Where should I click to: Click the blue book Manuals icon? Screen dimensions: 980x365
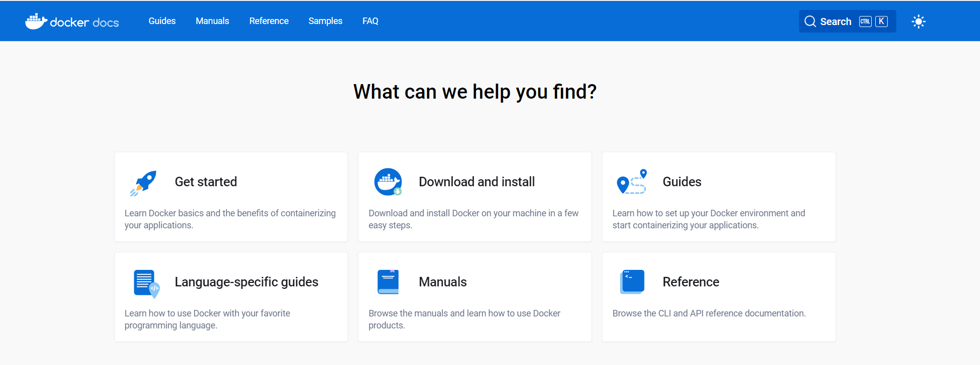point(388,282)
